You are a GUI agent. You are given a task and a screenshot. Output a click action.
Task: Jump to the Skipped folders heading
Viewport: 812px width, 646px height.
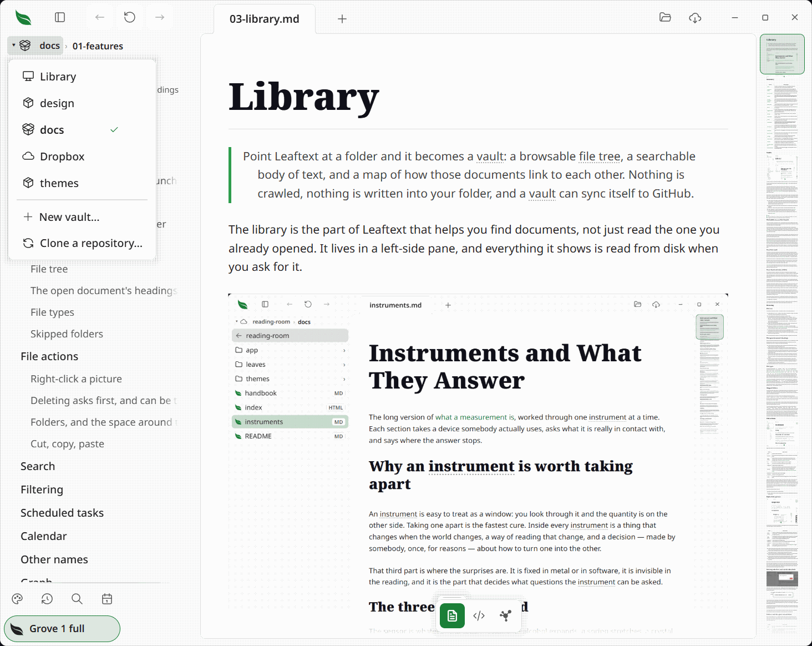67,334
